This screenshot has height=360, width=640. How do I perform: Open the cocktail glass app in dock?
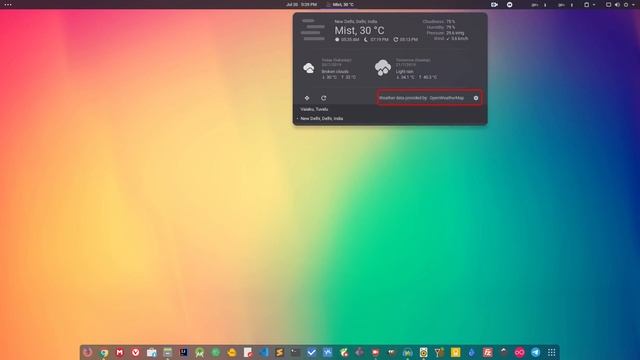[x=439, y=352]
